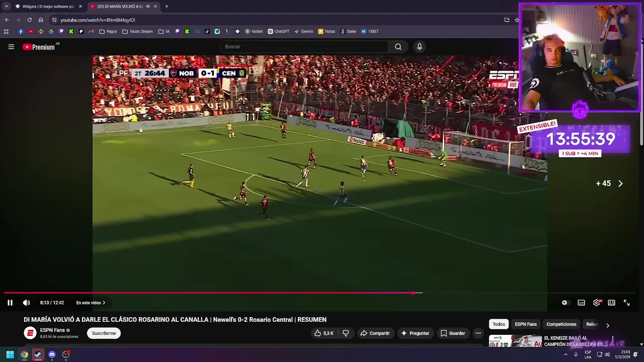The height and width of the screenshot is (362, 644).
Task: Open video player settings gear
Action: click(x=596, y=303)
